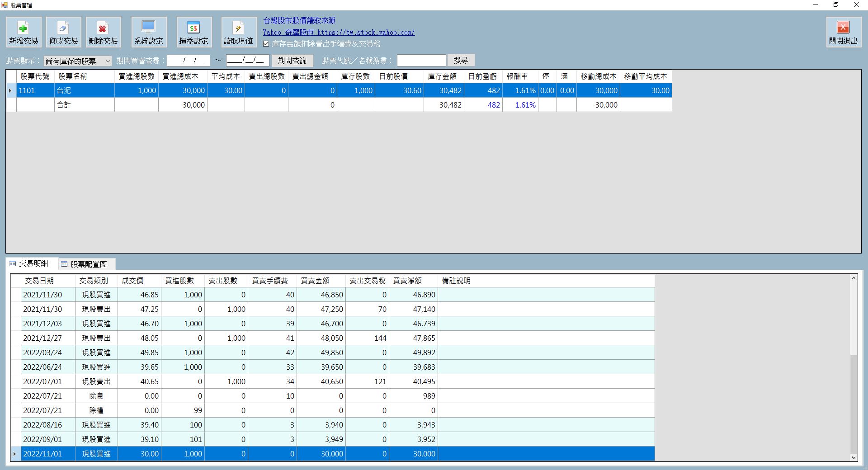Open the 股票顯示 dropdown

78,61
